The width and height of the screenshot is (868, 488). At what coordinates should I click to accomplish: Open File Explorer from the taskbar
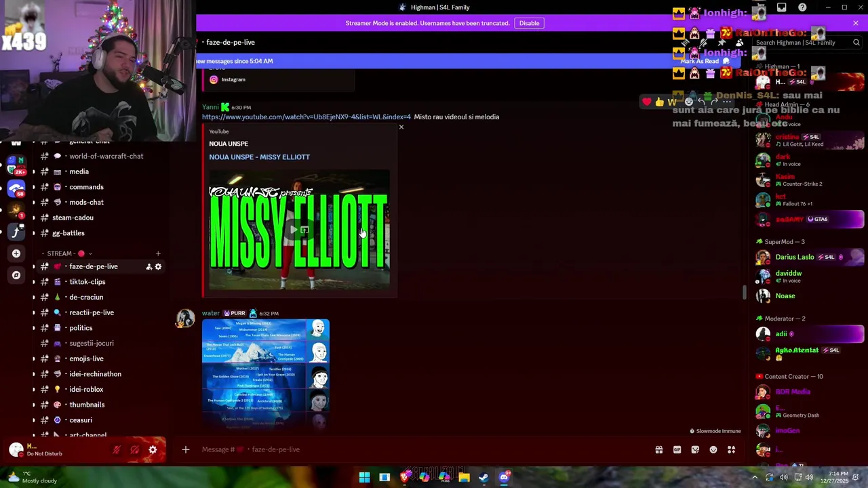[x=464, y=477]
